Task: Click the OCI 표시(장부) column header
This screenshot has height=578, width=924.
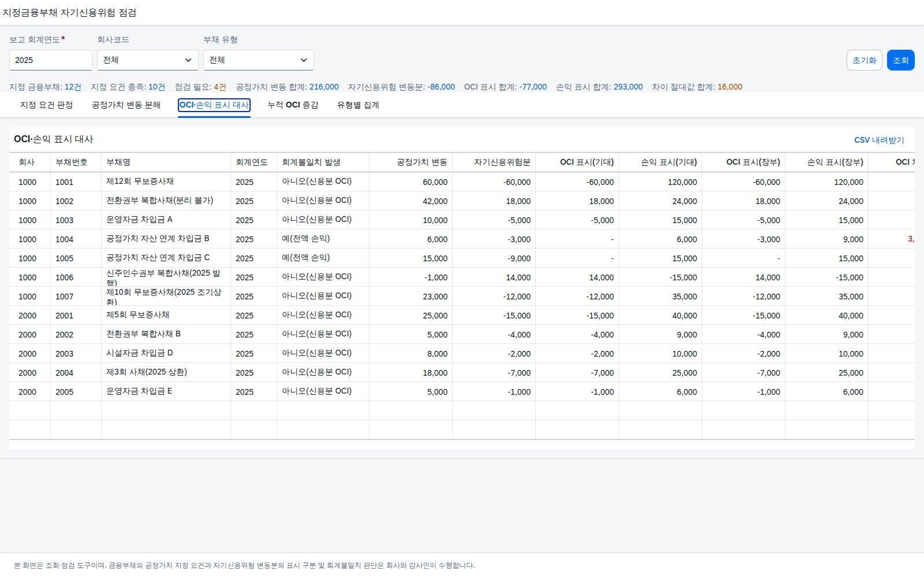Action: [744, 162]
